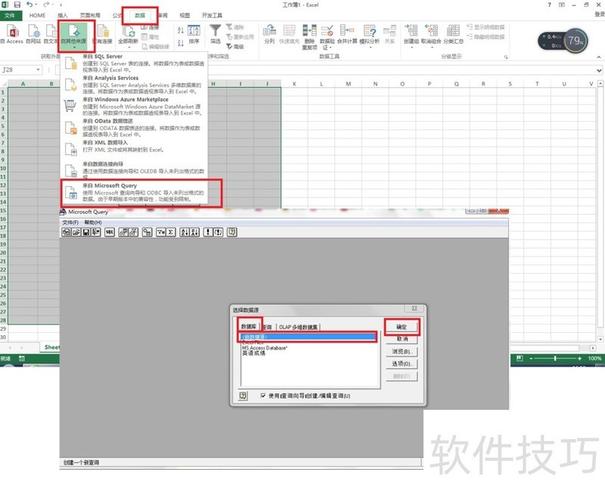Click Excel Help question mark icon
605x500 pixels.
(549, 5)
